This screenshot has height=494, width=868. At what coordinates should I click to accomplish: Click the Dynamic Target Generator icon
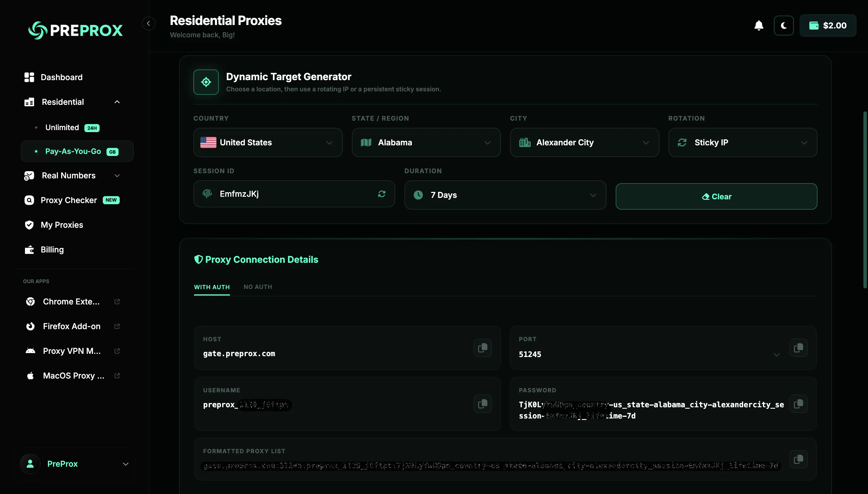(206, 82)
